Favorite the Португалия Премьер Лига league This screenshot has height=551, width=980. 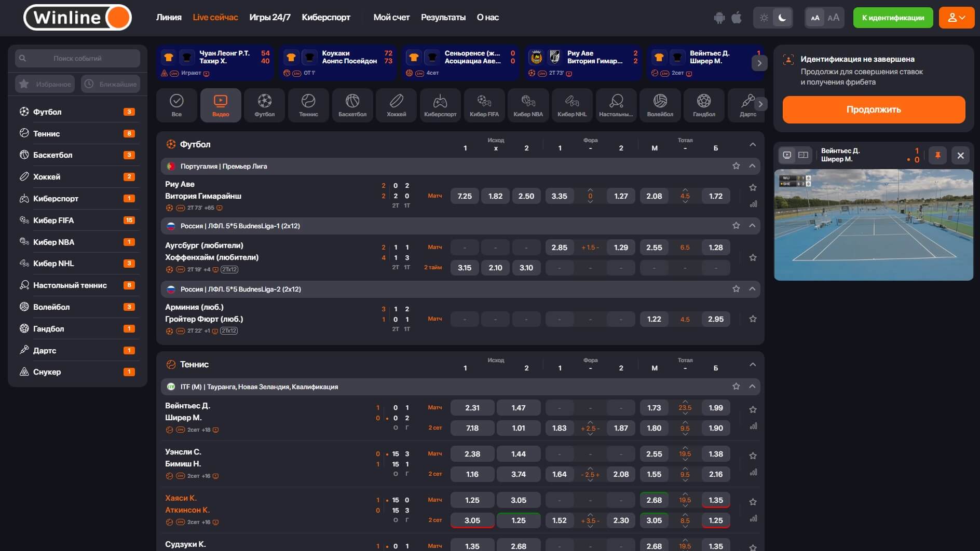click(x=736, y=166)
